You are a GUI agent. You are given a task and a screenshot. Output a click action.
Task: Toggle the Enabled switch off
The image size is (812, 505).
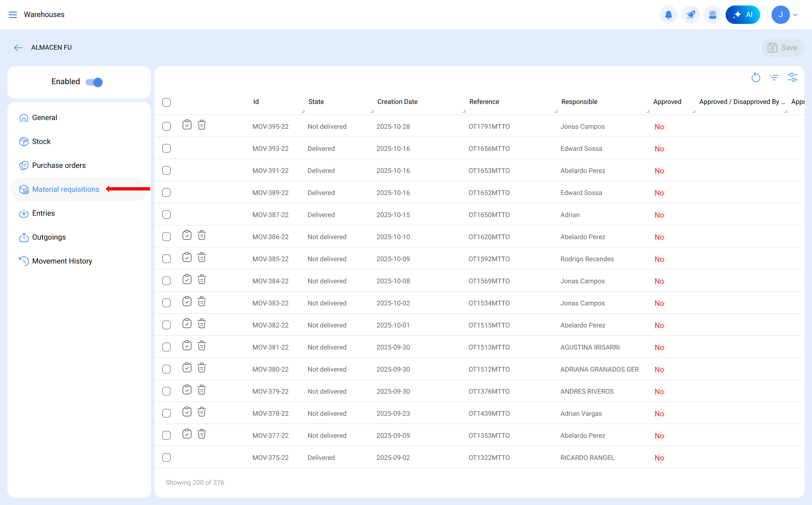[x=94, y=82]
